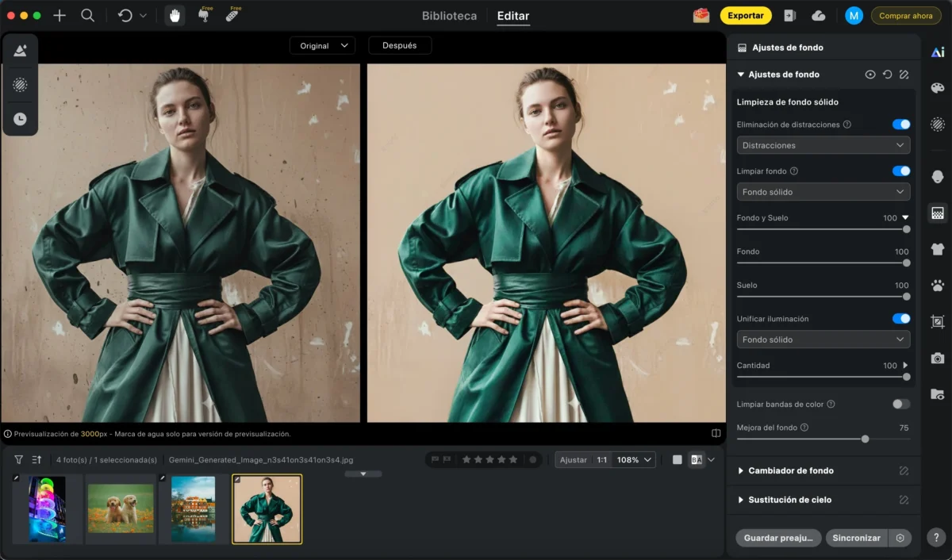Open the color palette panel icon

(938, 88)
